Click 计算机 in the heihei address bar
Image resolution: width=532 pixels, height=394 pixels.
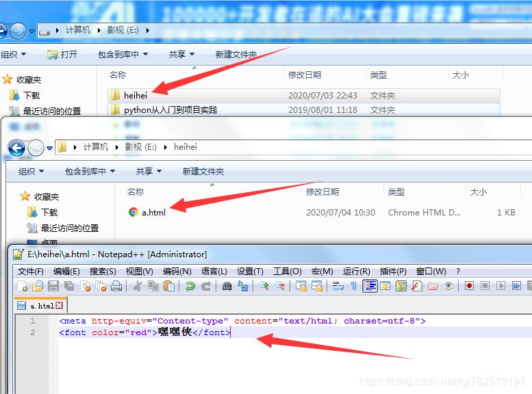[x=96, y=147]
